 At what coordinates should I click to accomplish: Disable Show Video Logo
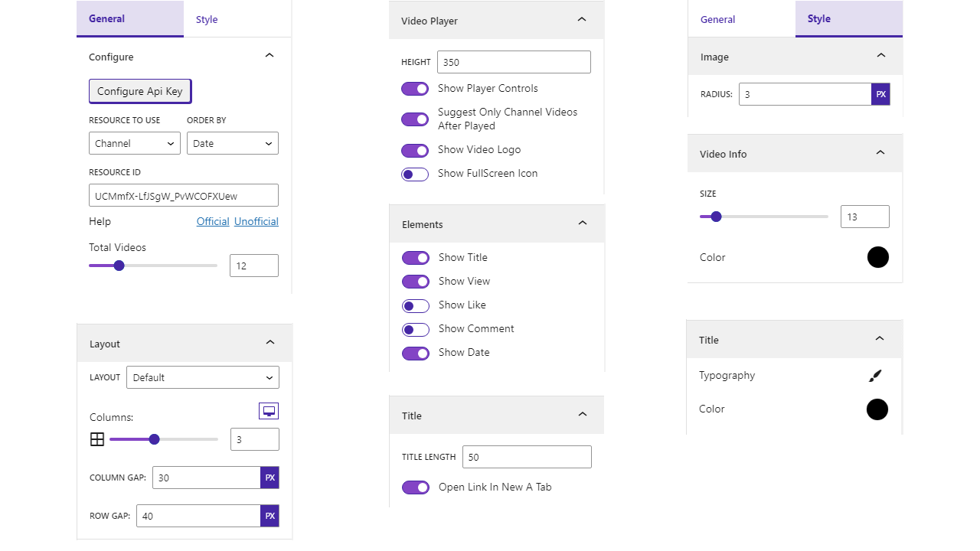click(415, 150)
